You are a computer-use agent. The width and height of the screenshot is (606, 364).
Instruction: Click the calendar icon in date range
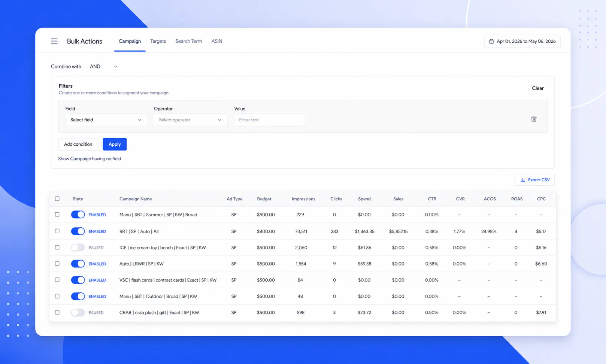(x=491, y=42)
